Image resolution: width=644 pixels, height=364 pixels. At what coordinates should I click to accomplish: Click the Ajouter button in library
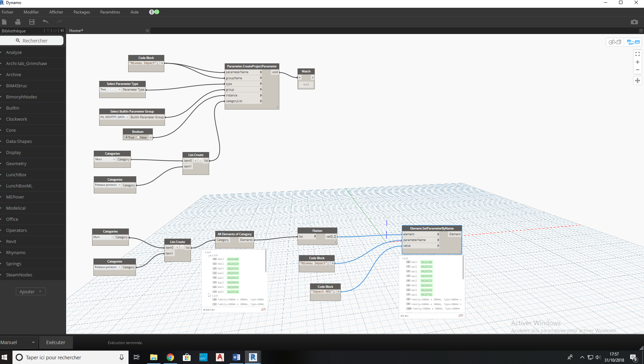pos(30,292)
